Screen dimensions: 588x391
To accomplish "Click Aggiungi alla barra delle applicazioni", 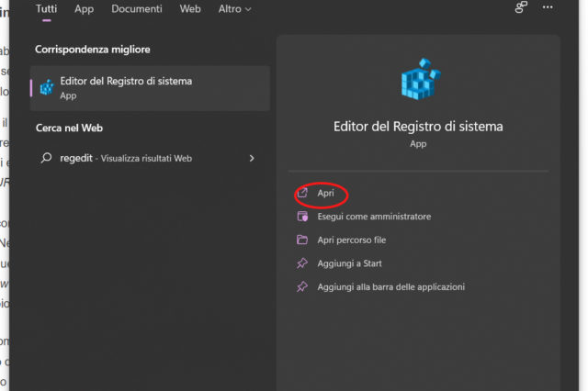I will [x=391, y=286].
